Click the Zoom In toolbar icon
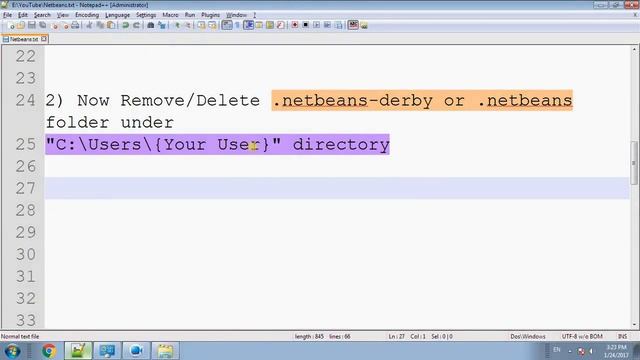 click(177, 25)
